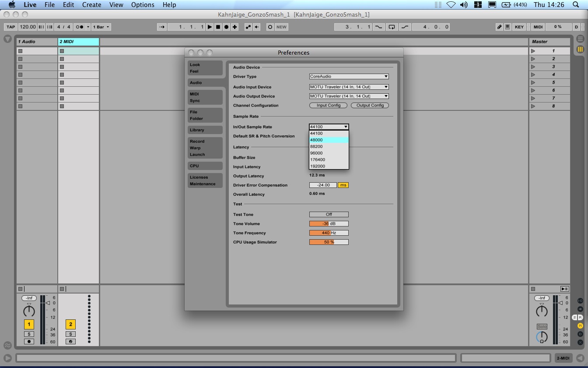Click the Driver Error Compensation field

[323, 185]
